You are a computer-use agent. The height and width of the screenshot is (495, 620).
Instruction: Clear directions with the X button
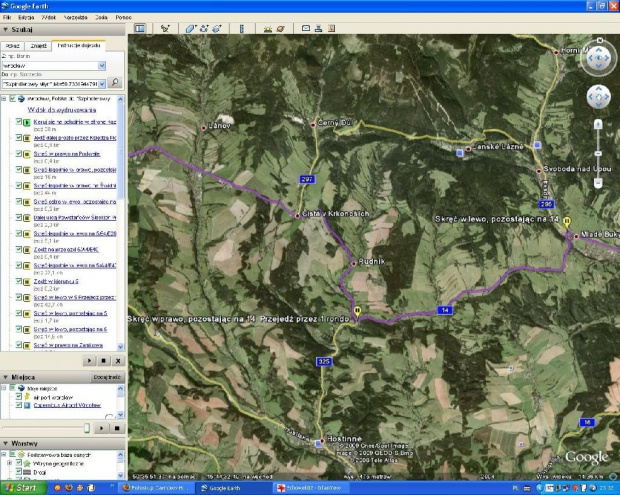(x=118, y=361)
